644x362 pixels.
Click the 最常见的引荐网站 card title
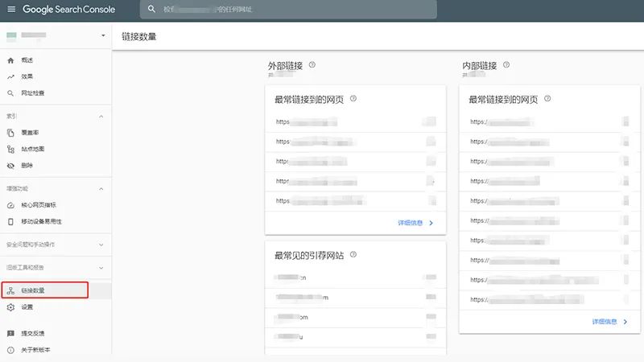(x=309, y=255)
